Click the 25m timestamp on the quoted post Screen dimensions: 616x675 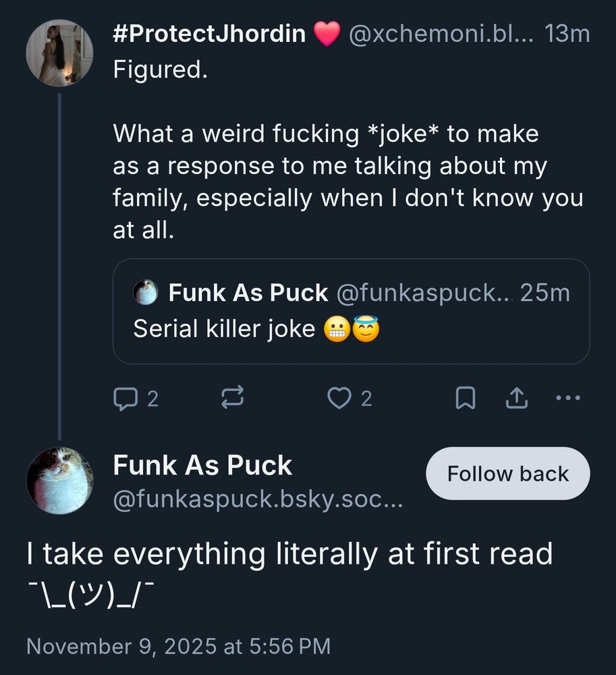544,292
